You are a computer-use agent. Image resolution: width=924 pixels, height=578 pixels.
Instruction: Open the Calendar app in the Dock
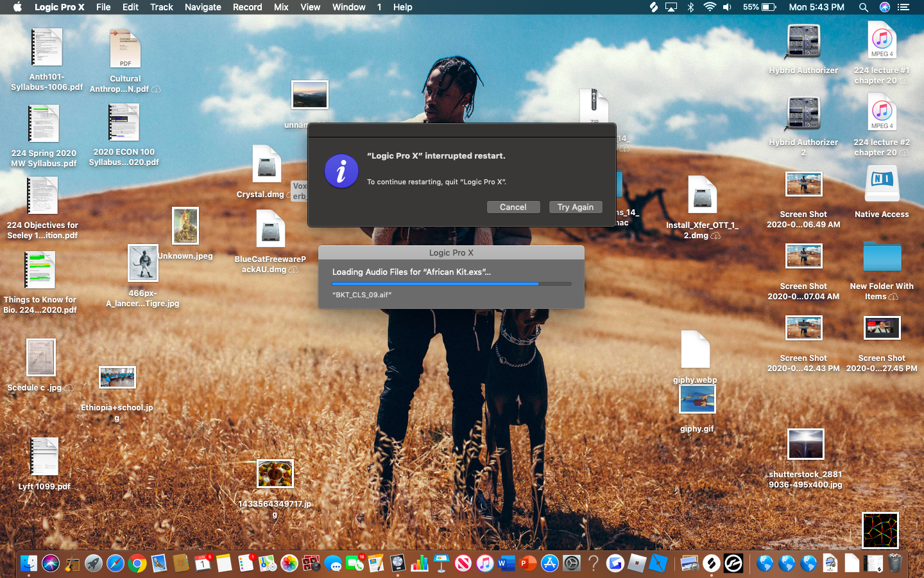[x=203, y=563]
